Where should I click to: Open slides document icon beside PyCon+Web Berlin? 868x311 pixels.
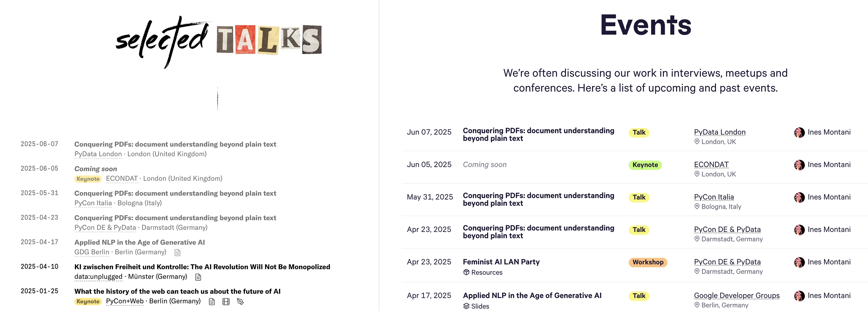pyautogui.click(x=212, y=302)
